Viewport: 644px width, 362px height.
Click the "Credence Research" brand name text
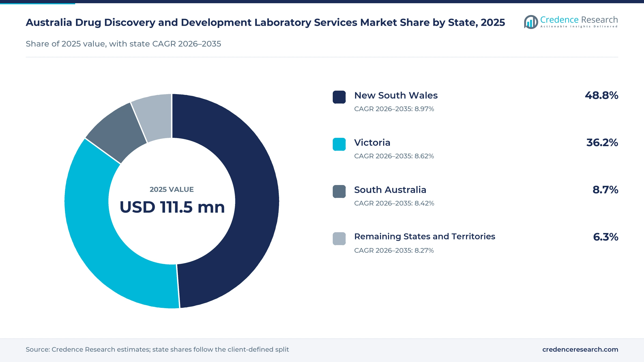(579, 20)
